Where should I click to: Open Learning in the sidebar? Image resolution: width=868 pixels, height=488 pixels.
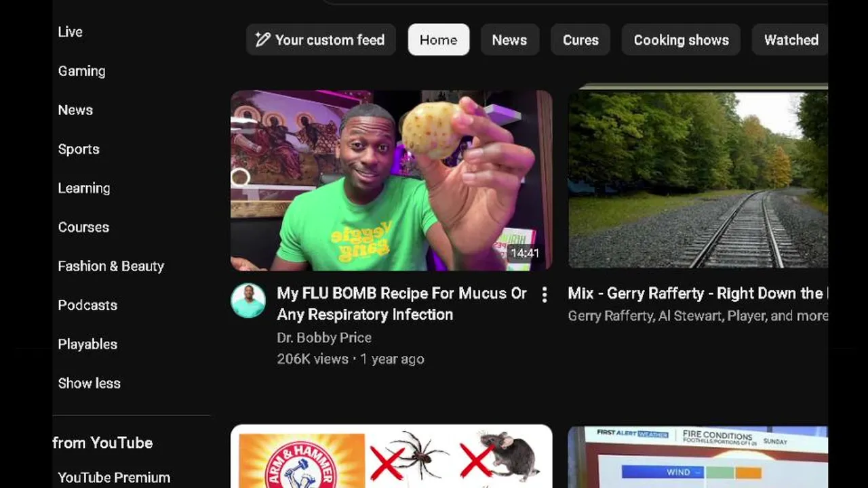coord(84,188)
